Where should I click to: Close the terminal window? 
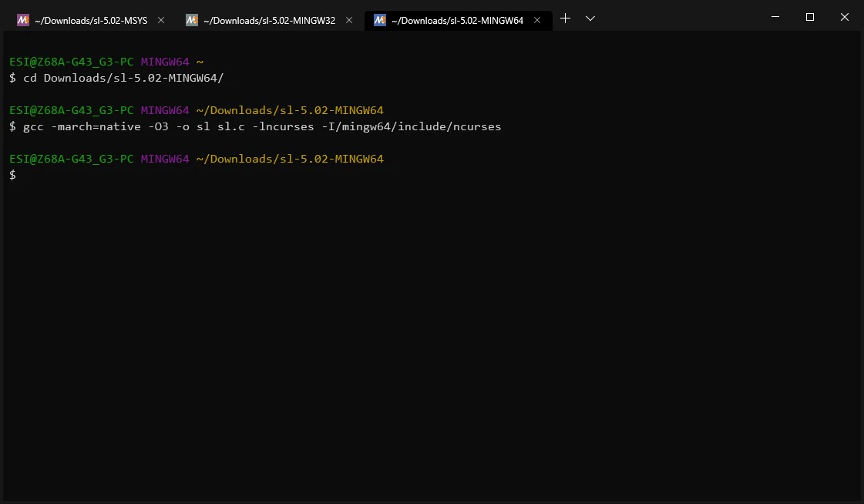844,17
